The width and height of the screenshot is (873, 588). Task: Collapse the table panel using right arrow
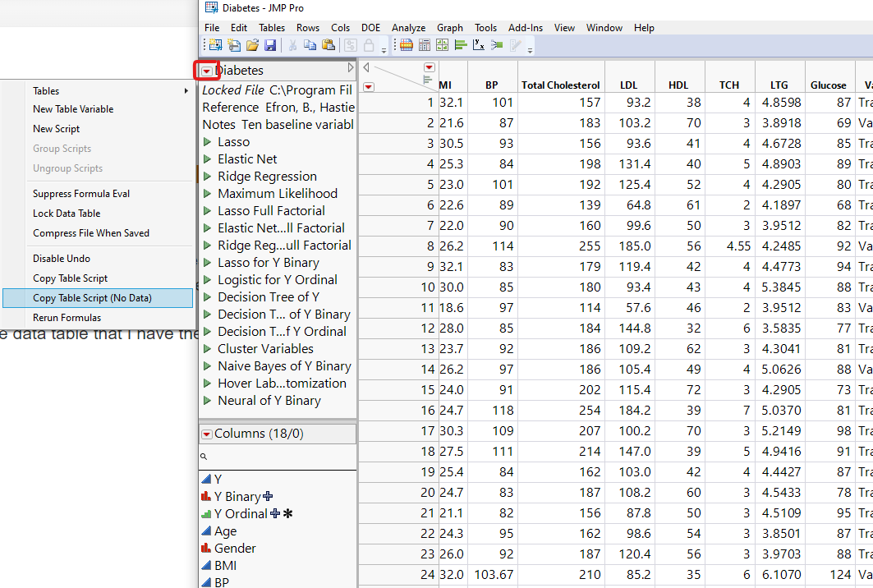tap(351, 68)
